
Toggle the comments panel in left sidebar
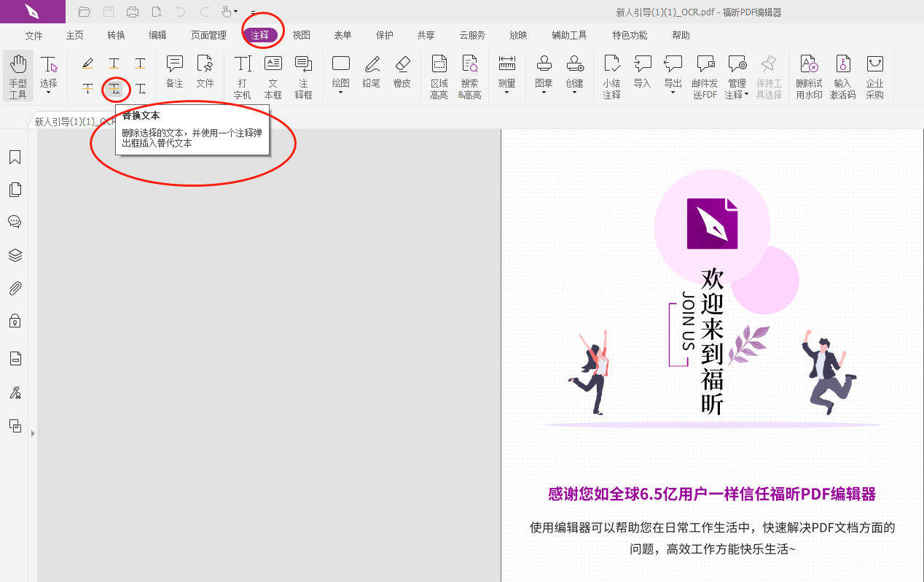pos(15,222)
